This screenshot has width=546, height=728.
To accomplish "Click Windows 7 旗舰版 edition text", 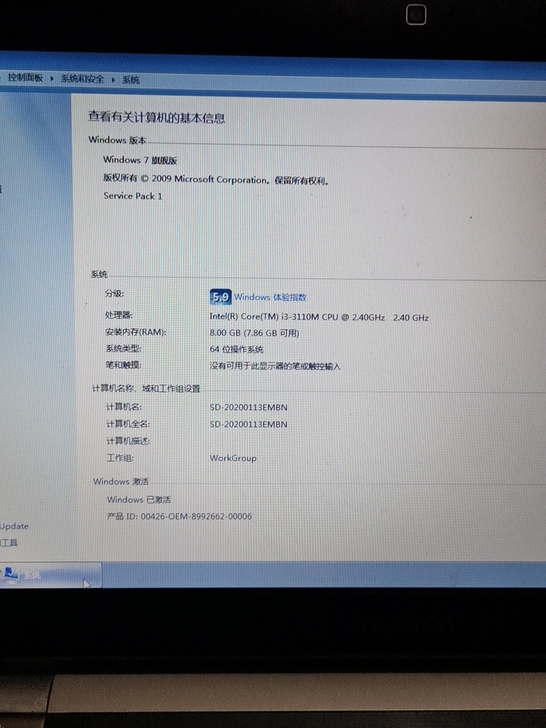I will [140, 160].
